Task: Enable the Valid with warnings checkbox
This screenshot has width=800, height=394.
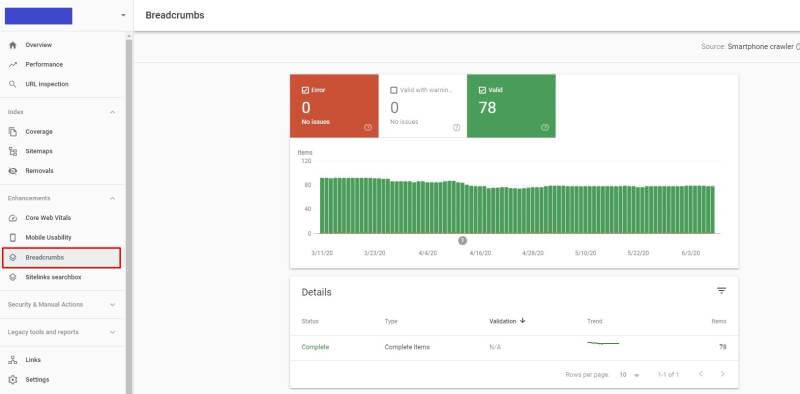Action: click(393, 90)
